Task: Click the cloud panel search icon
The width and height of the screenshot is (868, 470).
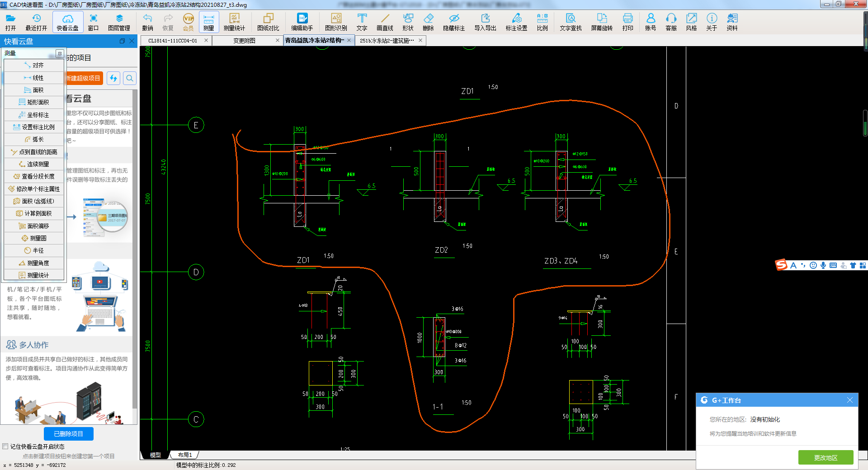Action: (x=130, y=78)
